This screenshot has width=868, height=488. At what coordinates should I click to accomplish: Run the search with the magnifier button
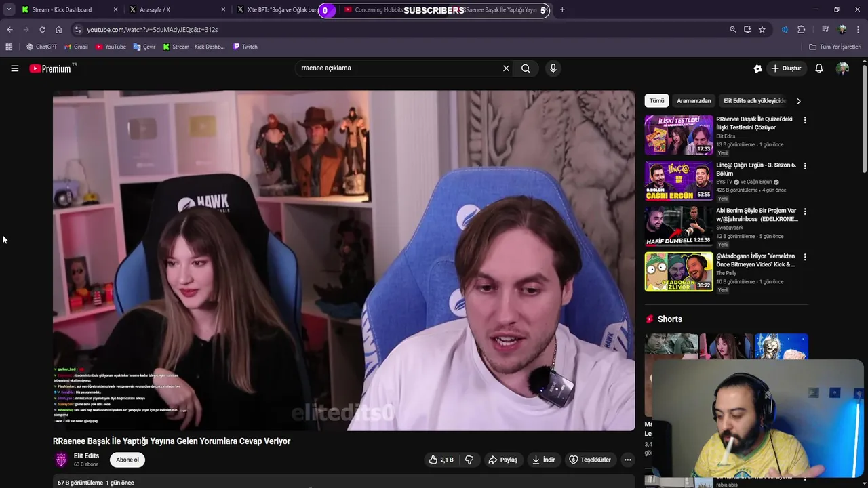pyautogui.click(x=526, y=68)
